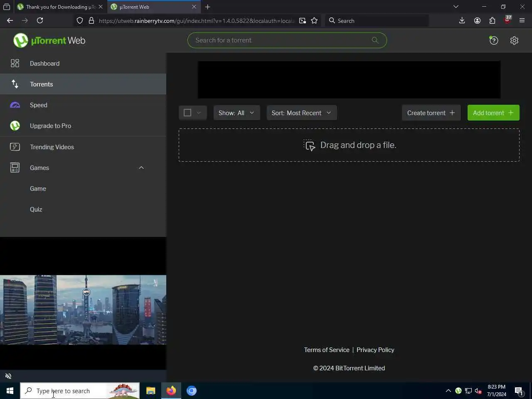Open Firefox account icon
The height and width of the screenshot is (399, 532).
point(477,20)
